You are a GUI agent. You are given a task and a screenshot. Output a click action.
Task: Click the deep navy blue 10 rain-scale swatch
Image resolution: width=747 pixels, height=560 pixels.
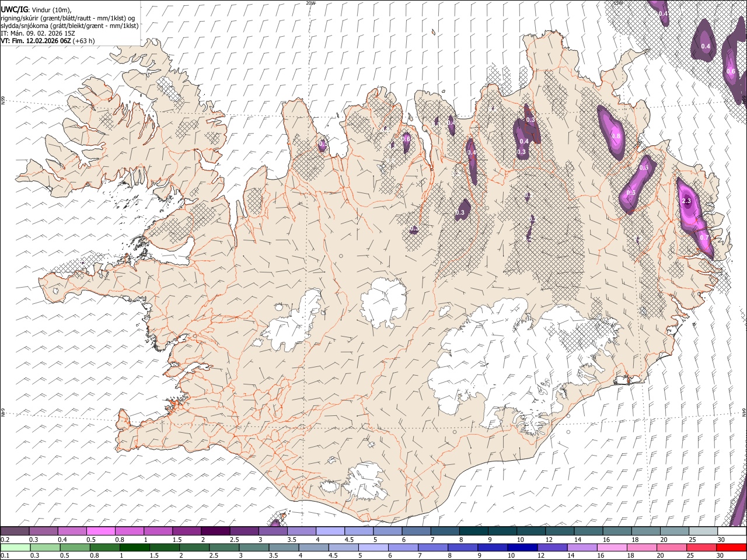[x=522, y=547]
